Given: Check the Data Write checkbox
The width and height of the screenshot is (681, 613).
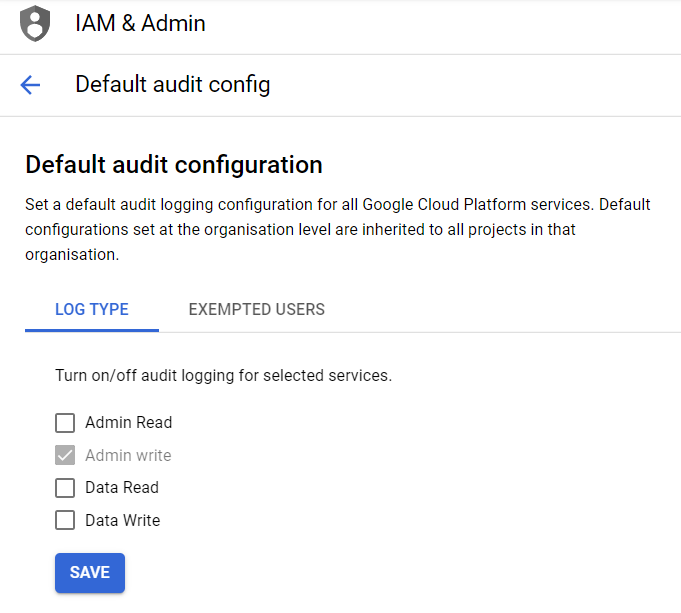Looking at the screenshot, I should 65,520.
